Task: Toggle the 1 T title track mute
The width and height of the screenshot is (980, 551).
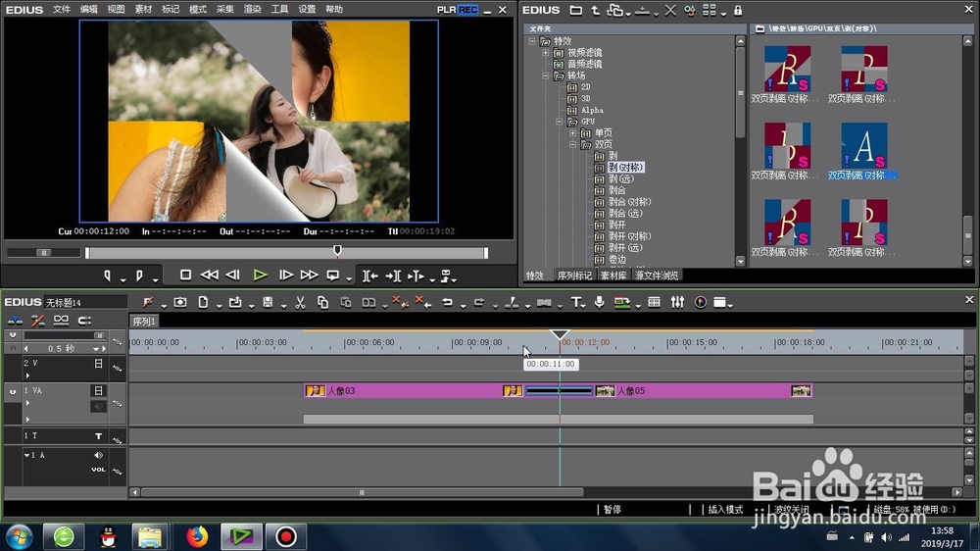Action: [98, 436]
